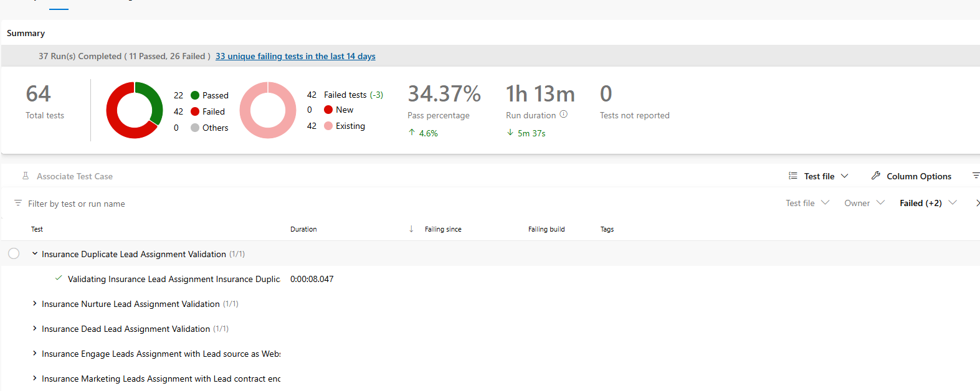Click the Test file list icon
Image resolution: width=980 pixels, height=391 pixels.
[793, 176]
